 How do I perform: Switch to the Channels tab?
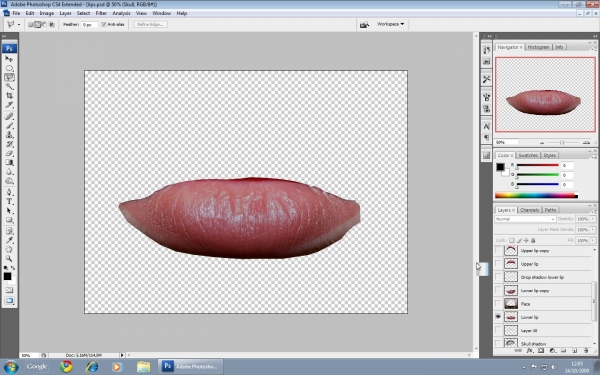[x=530, y=210]
